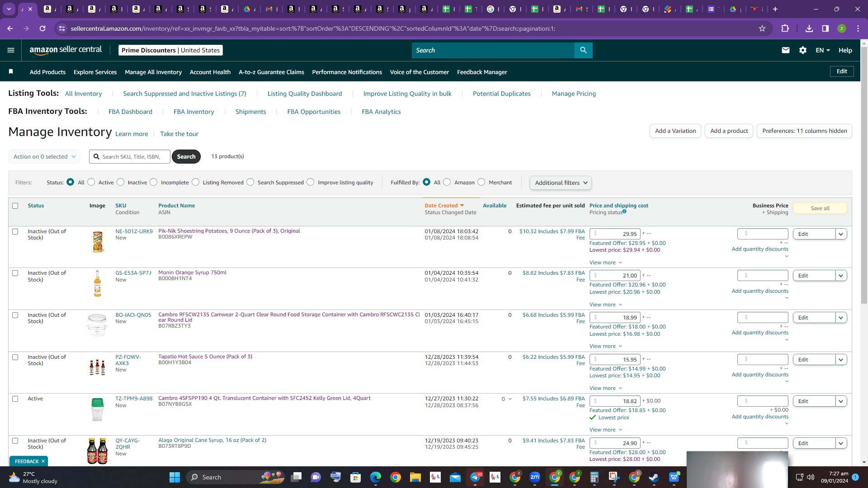Bookmark this page with the star icon

tap(762, 28)
